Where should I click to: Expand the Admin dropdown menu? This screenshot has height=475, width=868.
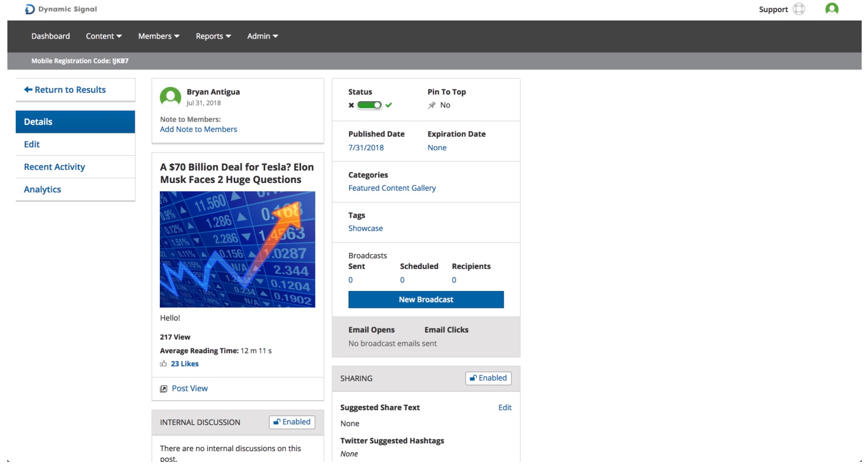pyautogui.click(x=263, y=36)
